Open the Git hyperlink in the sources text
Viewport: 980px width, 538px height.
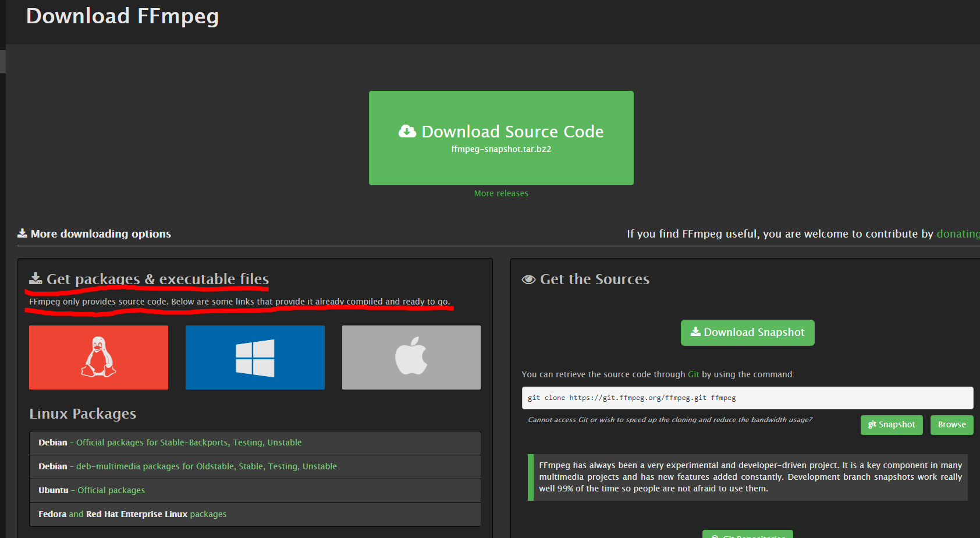point(693,374)
